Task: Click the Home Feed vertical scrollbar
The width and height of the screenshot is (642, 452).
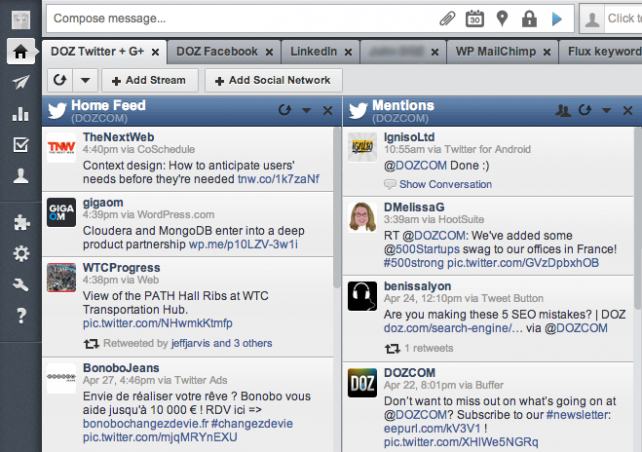Action: tap(337, 209)
